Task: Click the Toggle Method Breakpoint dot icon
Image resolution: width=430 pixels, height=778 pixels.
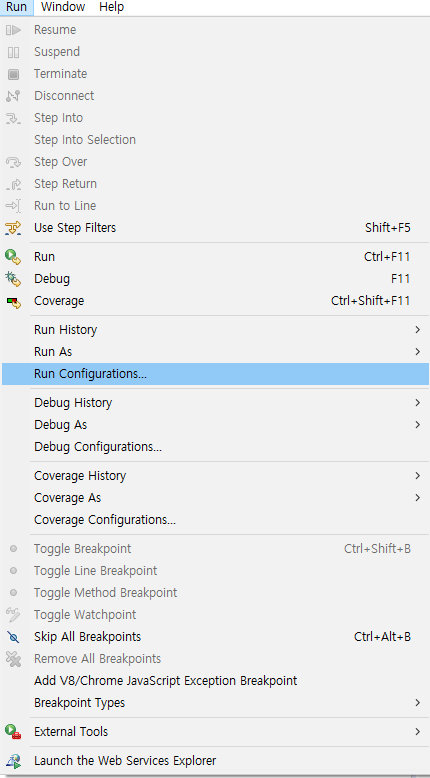Action: 13,592
